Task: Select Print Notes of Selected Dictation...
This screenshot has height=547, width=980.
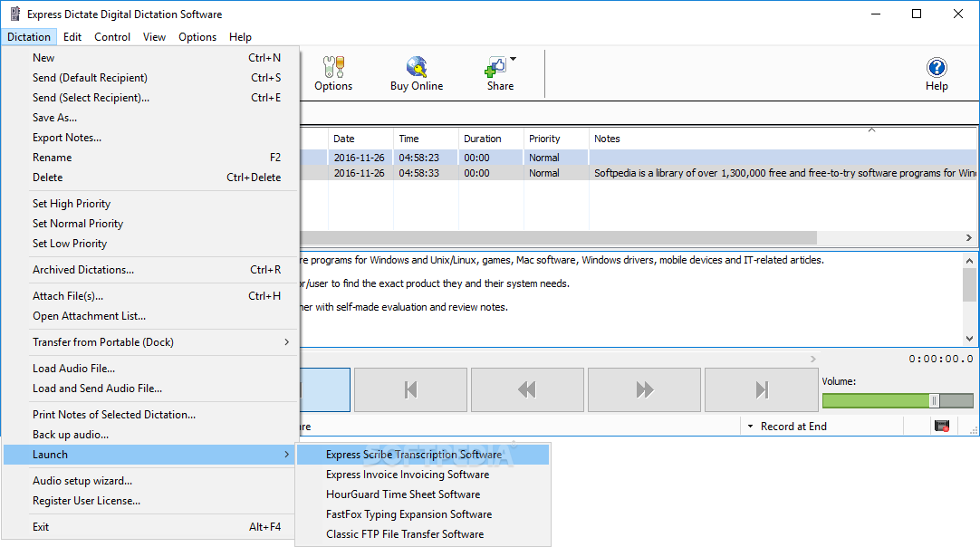Action: (150, 415)
